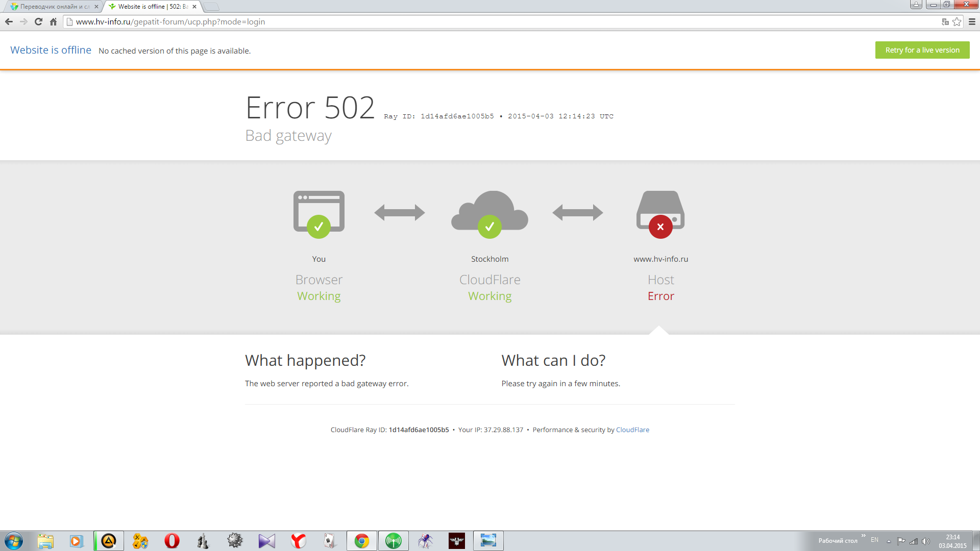Open Spider Solitaire from taskbar
Viewport: 980px width, 551px height.
[425, 541]
